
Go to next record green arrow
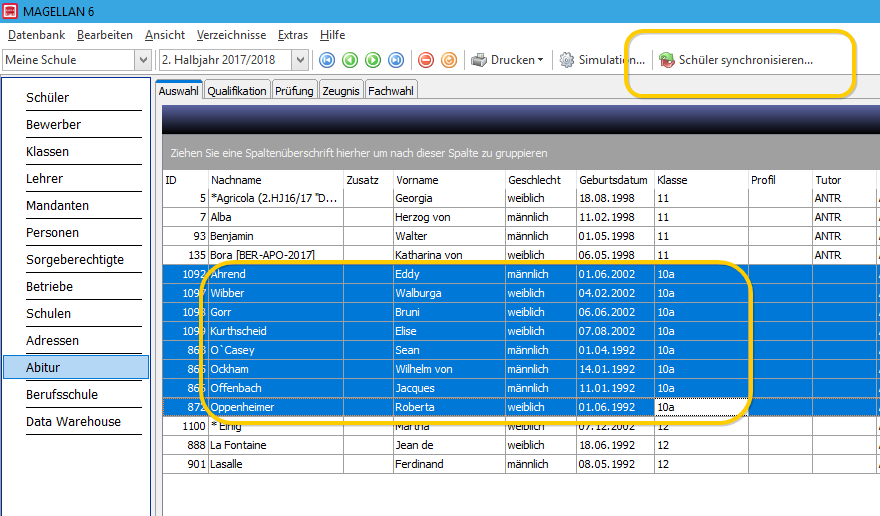[x=373, y=60]
